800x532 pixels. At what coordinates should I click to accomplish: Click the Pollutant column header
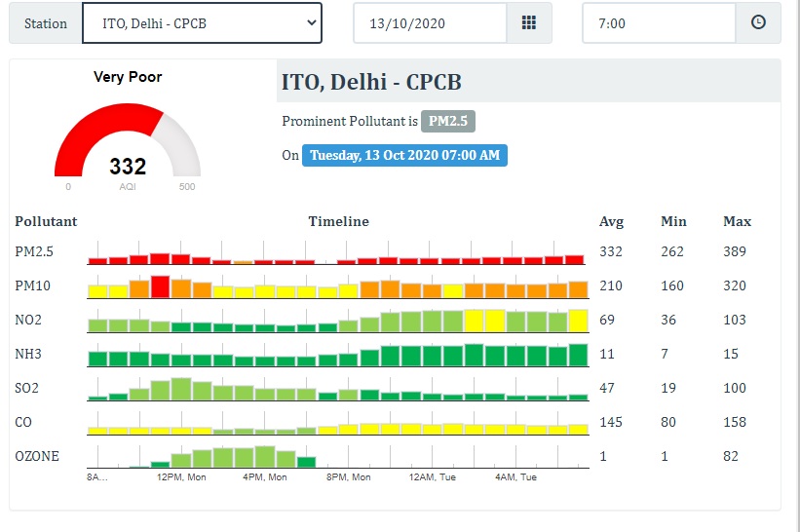tap(46, 221)
